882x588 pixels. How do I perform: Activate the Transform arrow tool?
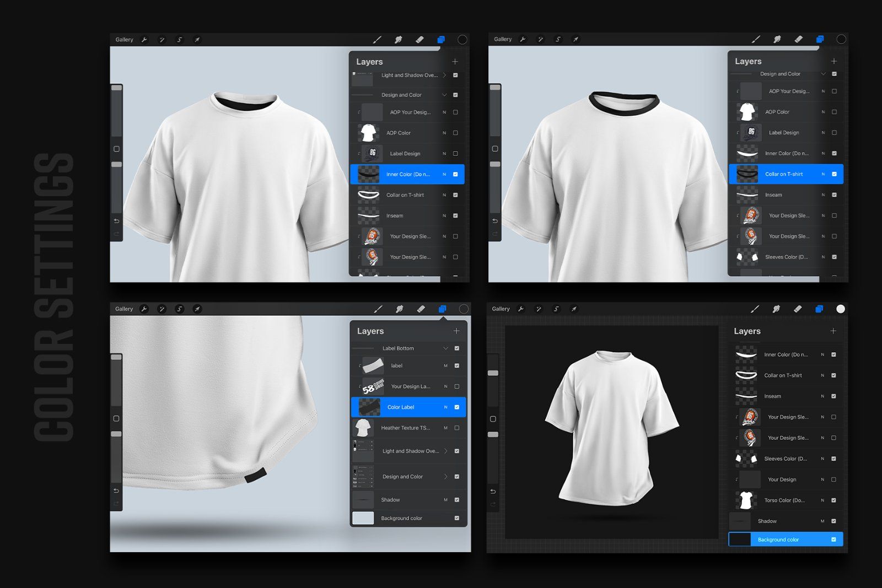click(x=197, y=39)
